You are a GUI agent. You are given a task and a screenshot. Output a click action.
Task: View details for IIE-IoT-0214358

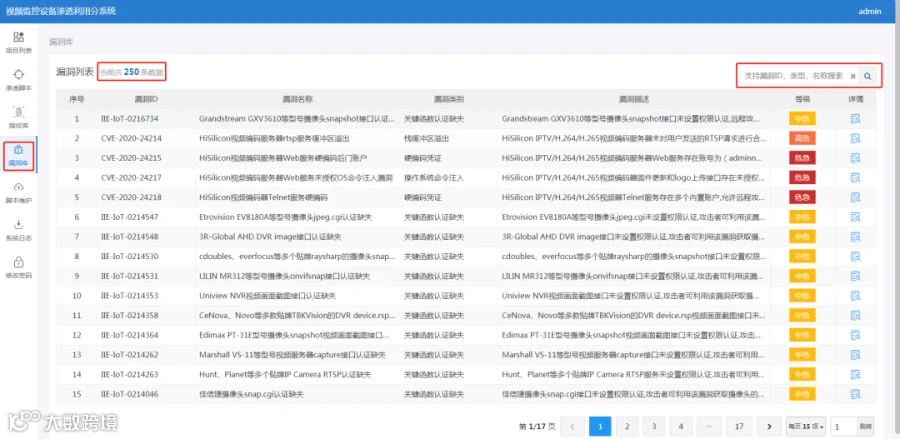click(x=855, y=316)
